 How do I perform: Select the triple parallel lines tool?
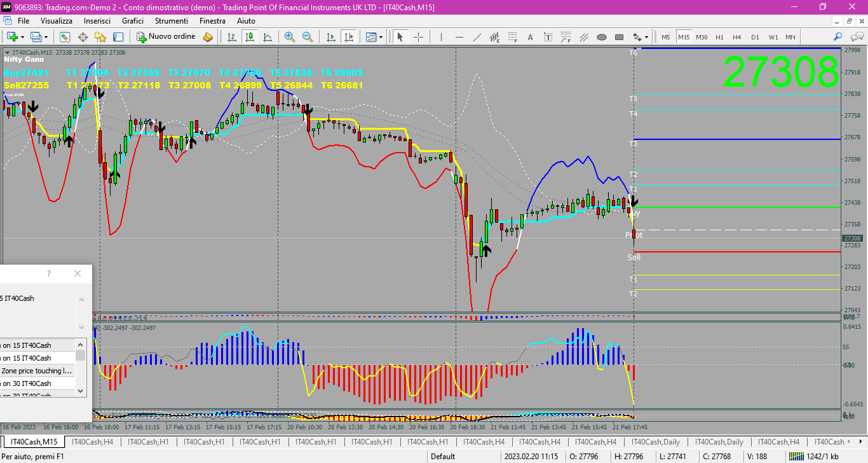pos(584,37)
